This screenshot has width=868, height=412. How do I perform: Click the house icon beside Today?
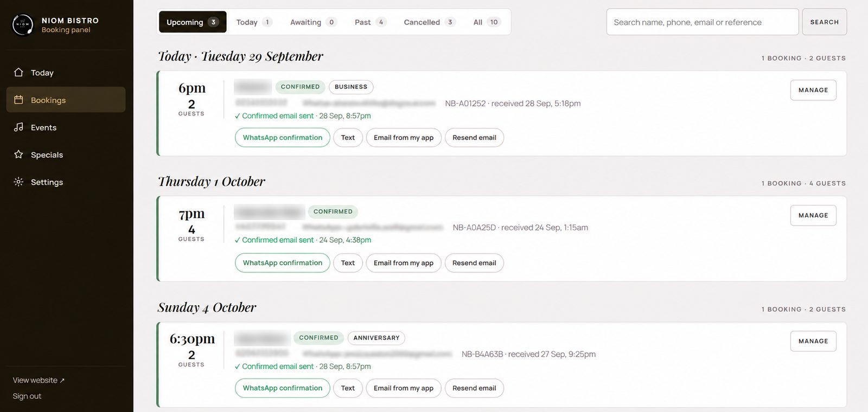point(18,72)
